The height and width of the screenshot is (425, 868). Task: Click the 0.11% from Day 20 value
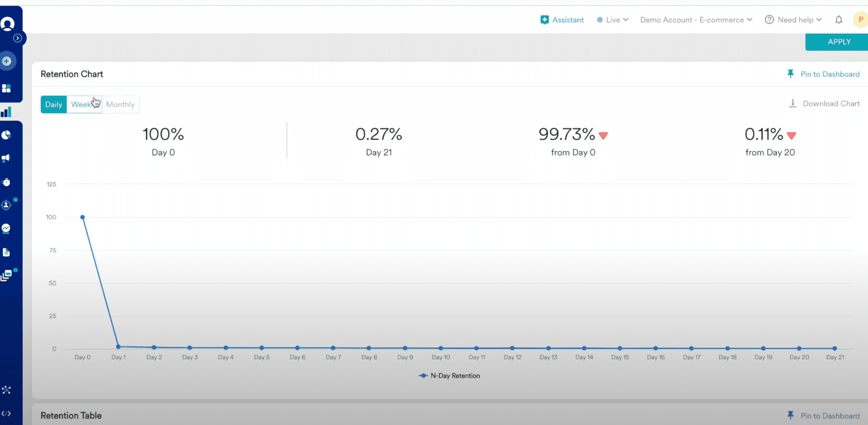[x=764, y=134]
